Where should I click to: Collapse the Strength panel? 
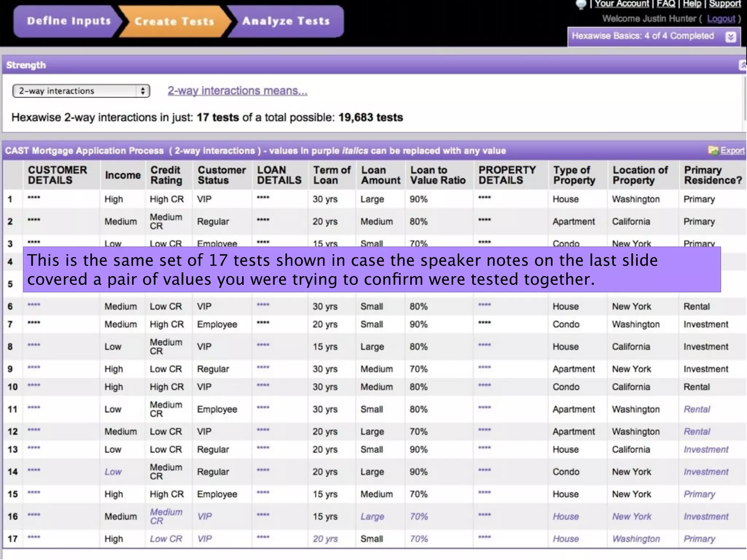click(743, 65)
